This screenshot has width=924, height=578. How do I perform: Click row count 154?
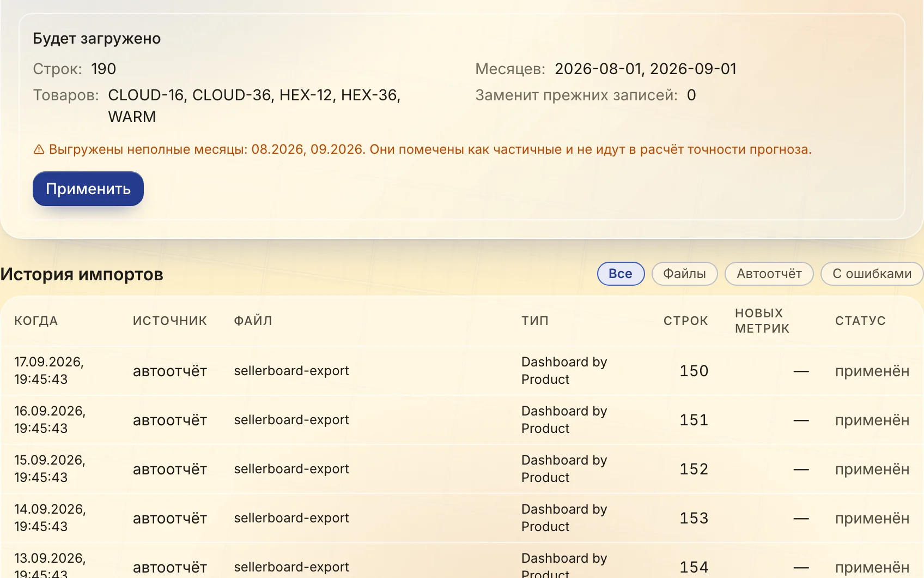(694, 567)
